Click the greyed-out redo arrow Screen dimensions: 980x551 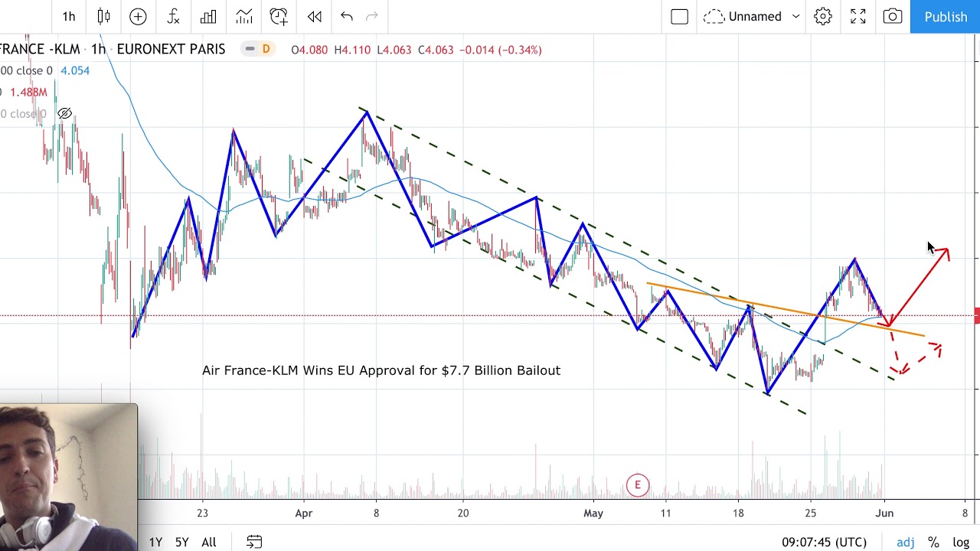pyautogui.click(x=372, y=16)
